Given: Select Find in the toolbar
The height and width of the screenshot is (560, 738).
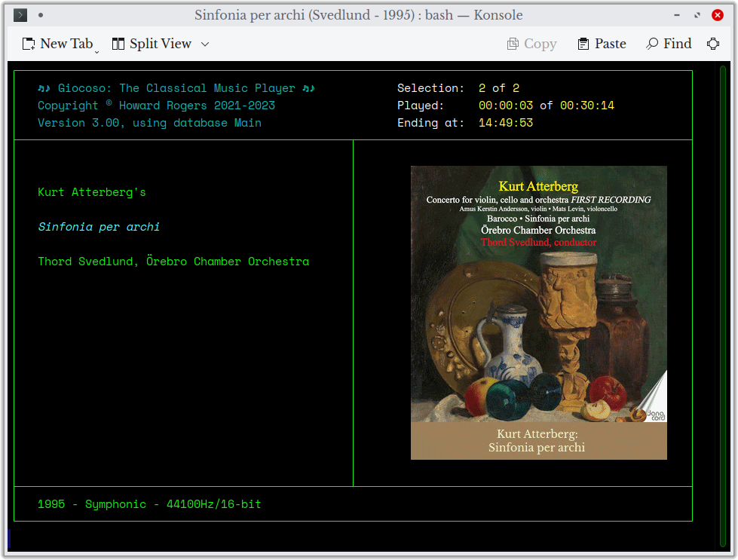Looking at the screenshot, I should [675, 44].
